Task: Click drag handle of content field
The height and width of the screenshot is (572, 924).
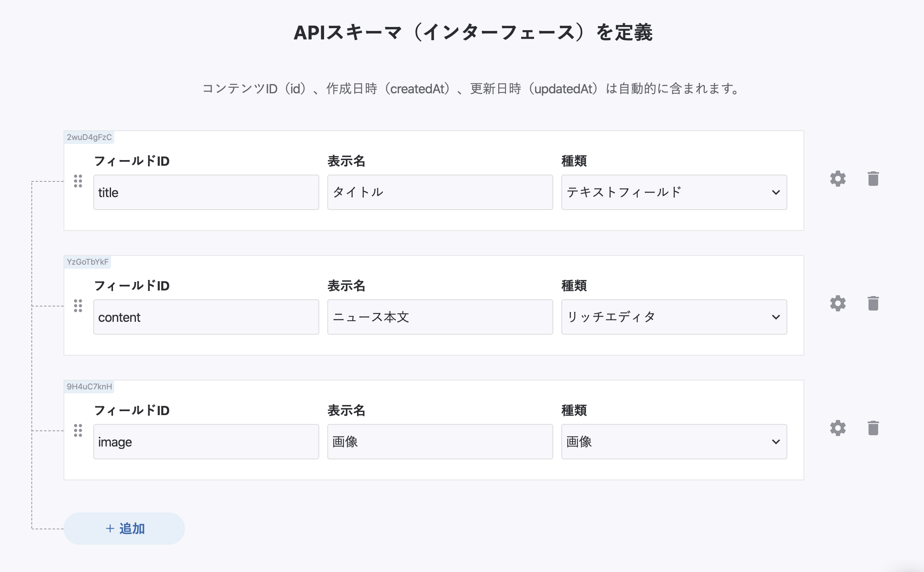Action: pos(78,306)
